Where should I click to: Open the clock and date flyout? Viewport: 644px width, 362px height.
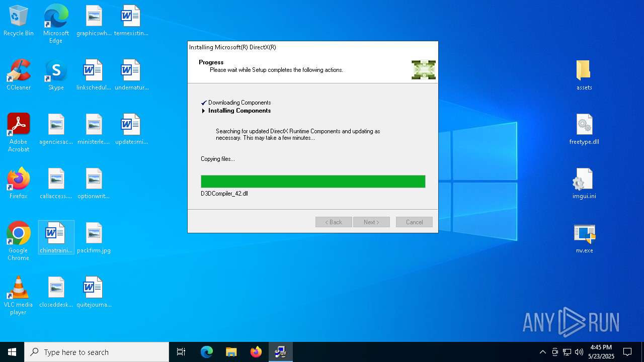[x=601, y=352]
